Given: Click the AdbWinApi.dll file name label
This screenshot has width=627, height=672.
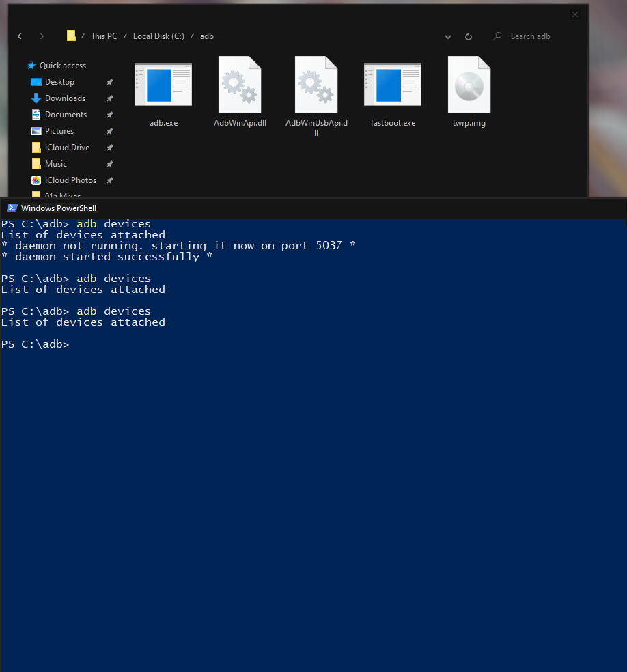Looking at the screenshot, I should pos(240,123).
